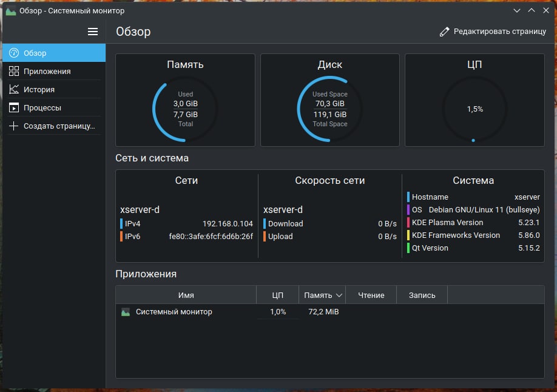
Task: Click Редактировать страницу button
Action: pos(493,32)
